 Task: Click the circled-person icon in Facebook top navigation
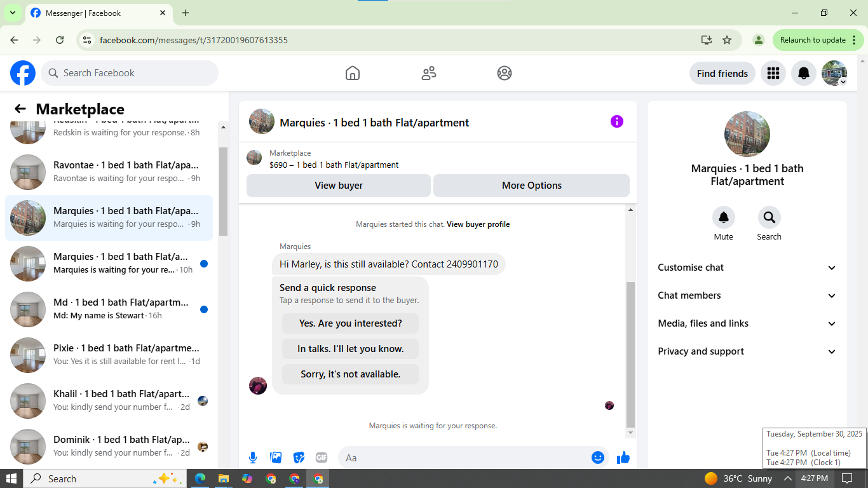[505, 73]
